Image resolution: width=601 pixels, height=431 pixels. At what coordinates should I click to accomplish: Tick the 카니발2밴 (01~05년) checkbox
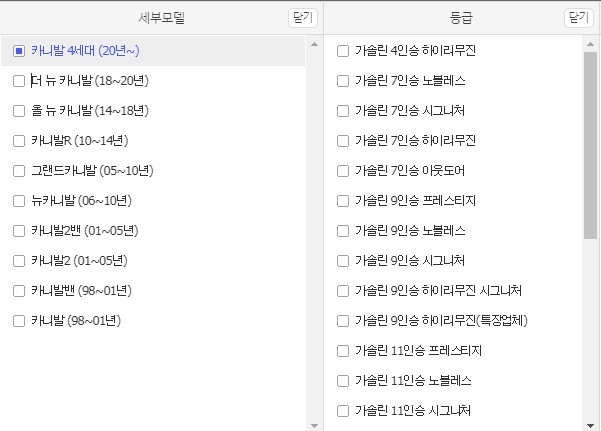19,231
